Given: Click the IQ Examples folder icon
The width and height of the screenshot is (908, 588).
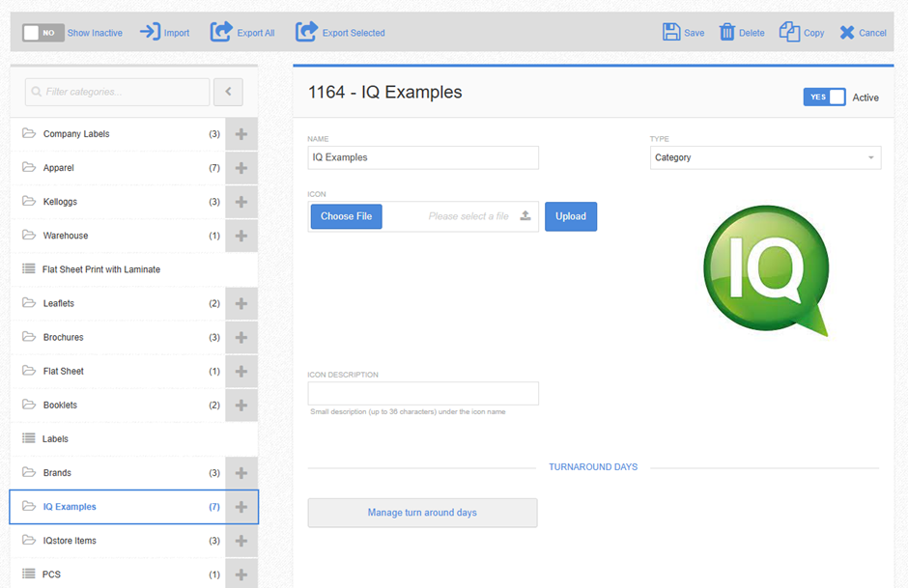Looking at the screenshot, I should 29,506.
